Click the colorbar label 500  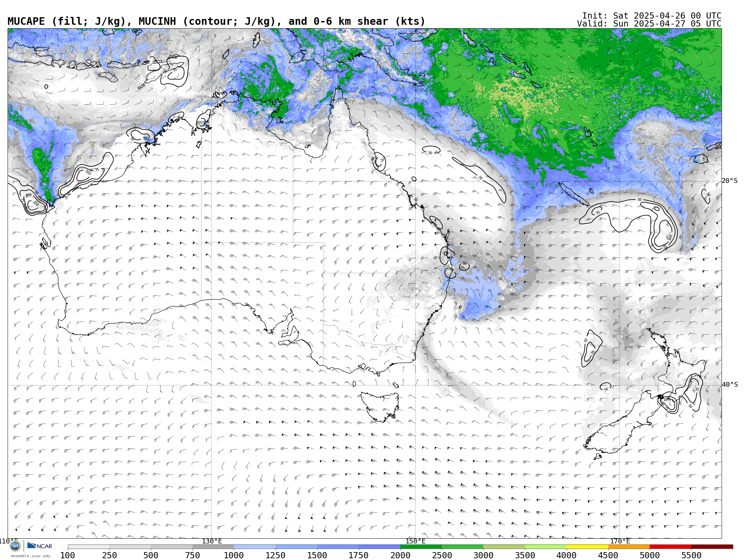click(151, 555)
